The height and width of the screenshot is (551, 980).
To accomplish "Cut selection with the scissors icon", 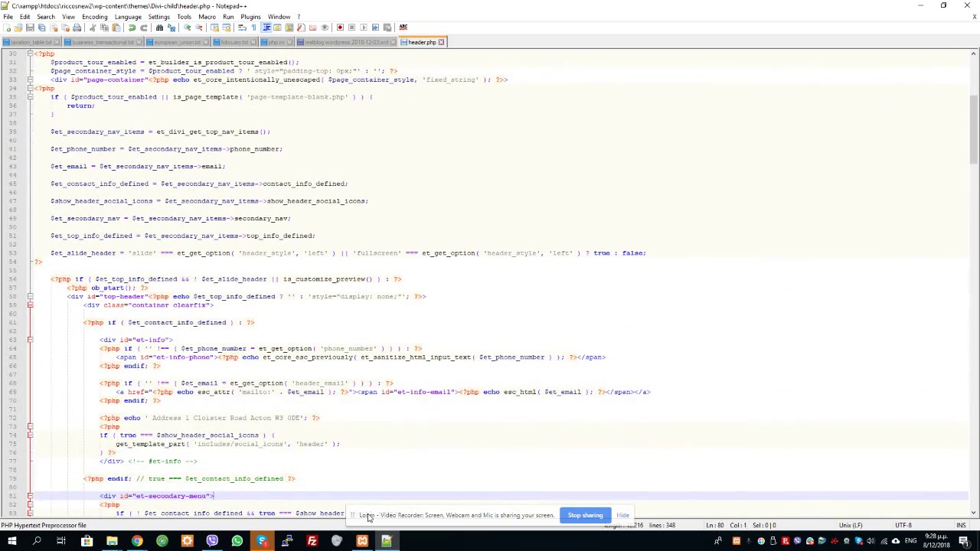I will pos(93,28).
